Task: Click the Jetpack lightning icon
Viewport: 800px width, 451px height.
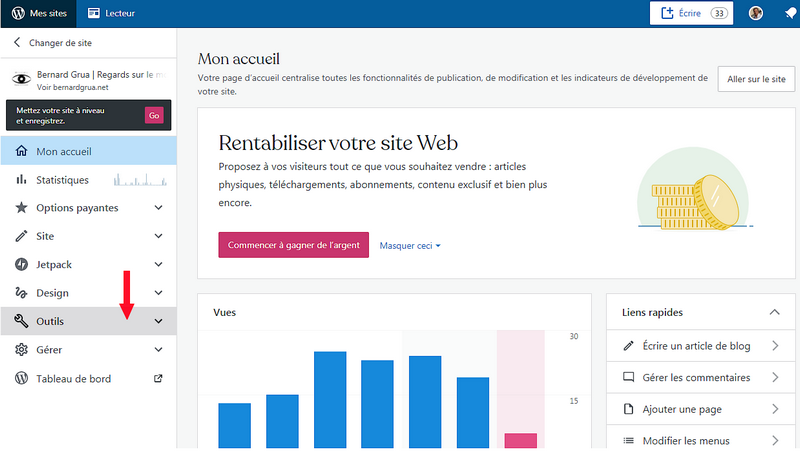Action: tap(21, 265)
